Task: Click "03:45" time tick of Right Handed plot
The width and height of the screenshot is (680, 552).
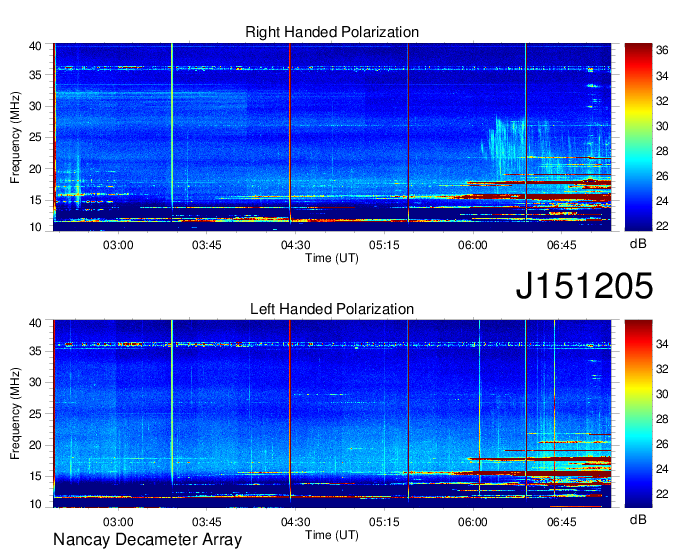Action: [207, 245]
